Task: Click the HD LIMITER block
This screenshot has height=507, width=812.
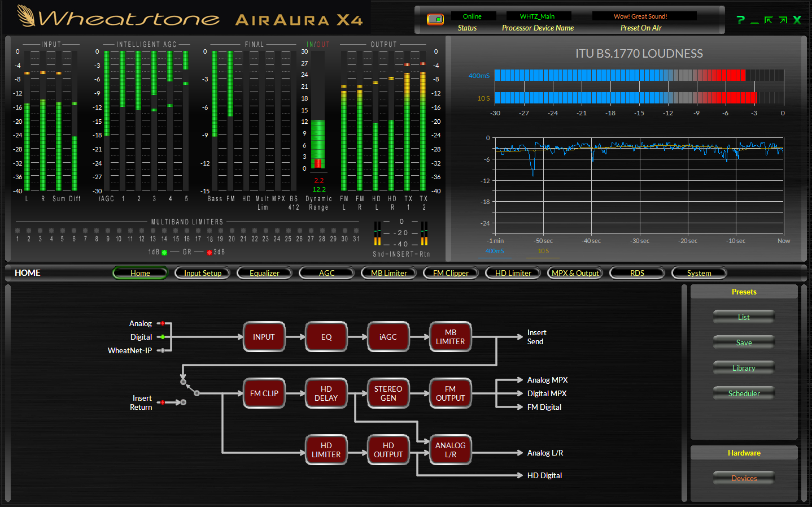Action: tap(326, 449)
